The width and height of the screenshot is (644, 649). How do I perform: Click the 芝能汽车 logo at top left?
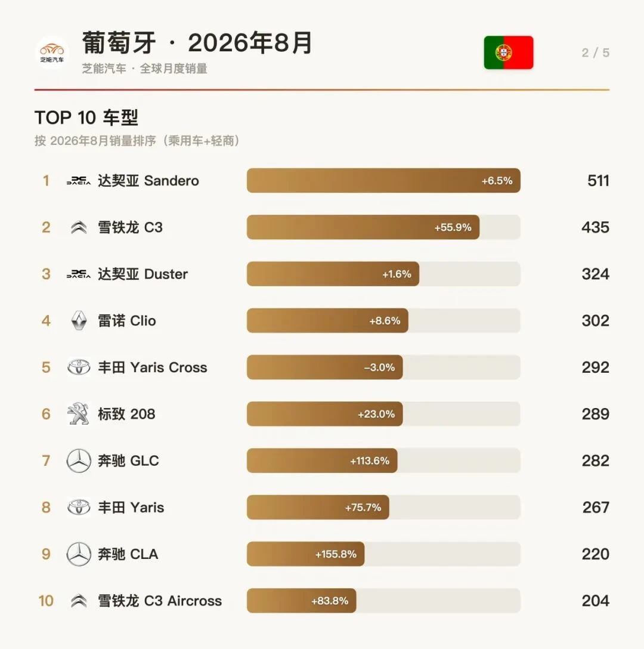pyautogui.click(x=52, y=52)
